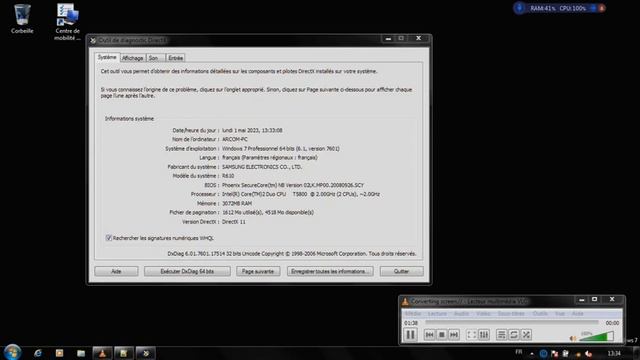
Task: Click the SAMSUNG ELECTRONICS manufacturer value
Action: 262,167
